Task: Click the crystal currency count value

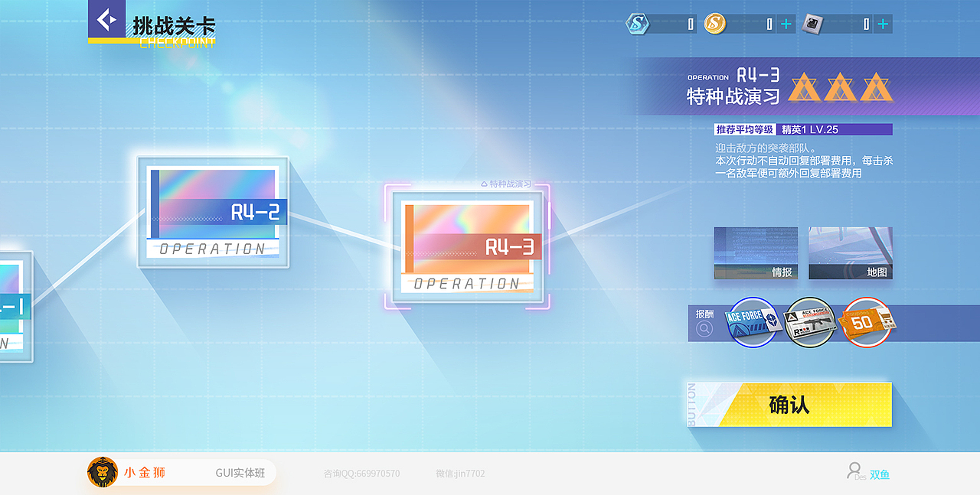Action: 691,24
